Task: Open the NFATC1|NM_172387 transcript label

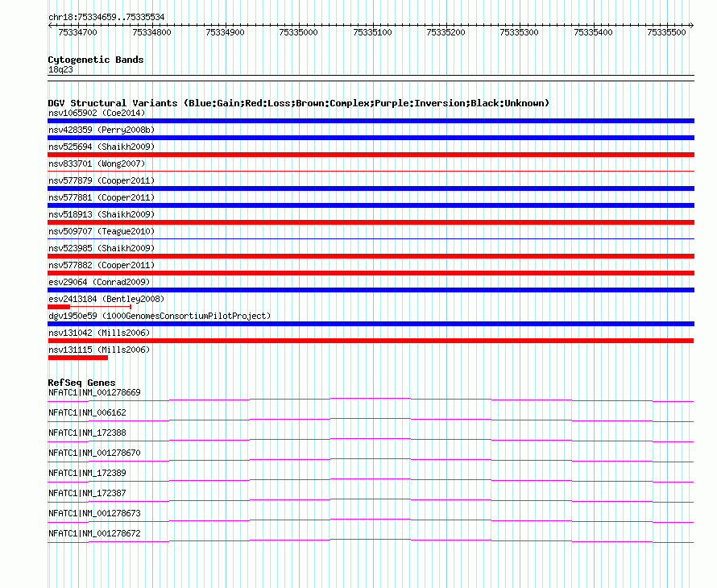Action: tap(87, 493)
